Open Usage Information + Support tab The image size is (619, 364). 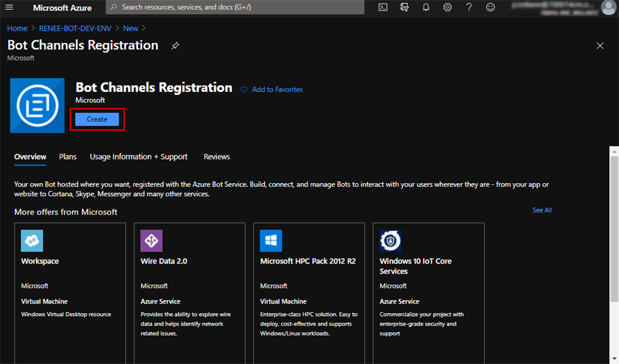[139, 157]
